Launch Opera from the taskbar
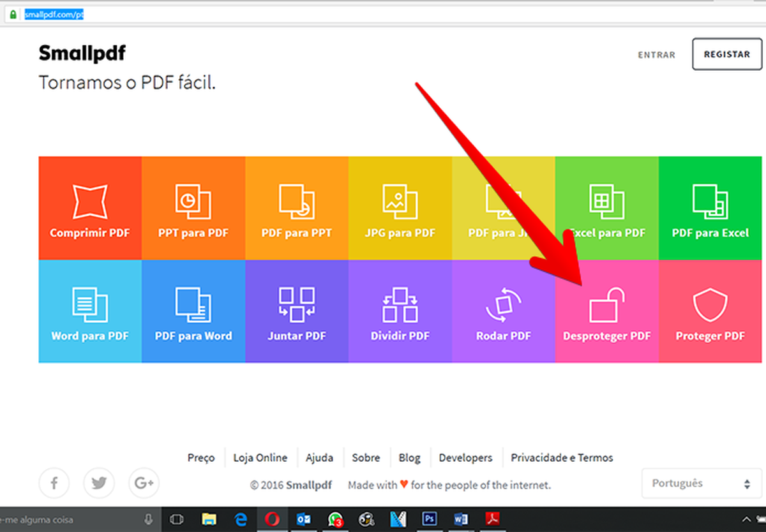 [x=273, y=521]
